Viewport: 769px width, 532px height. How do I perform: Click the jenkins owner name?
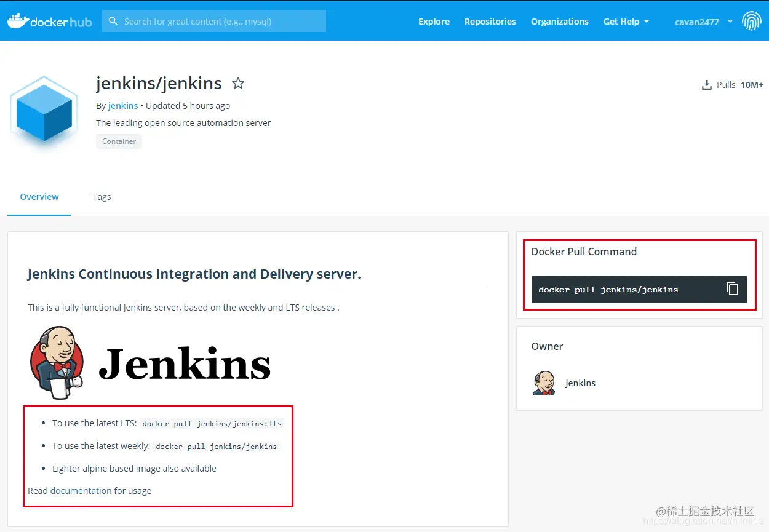click(580, 383)
